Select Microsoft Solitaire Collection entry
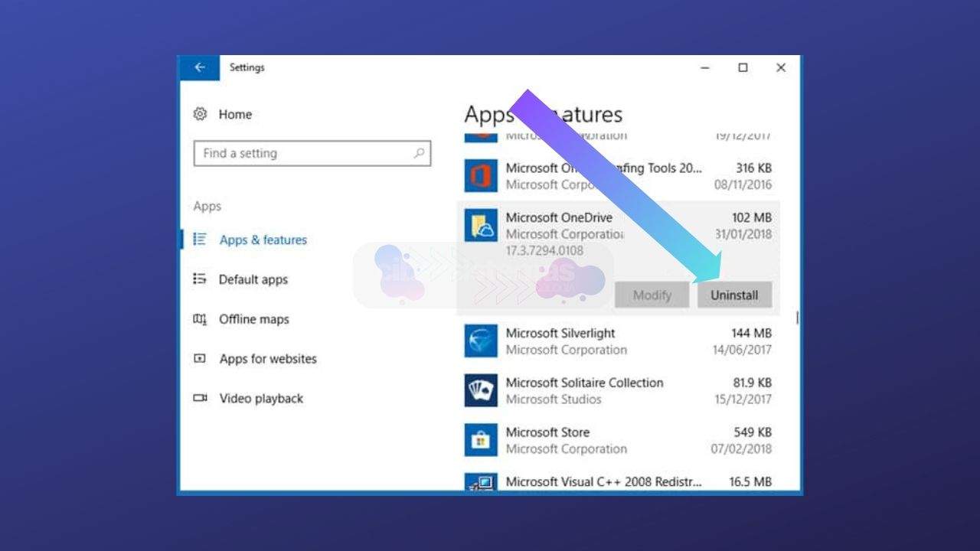The image size is (980, 551). click(619, 390)
